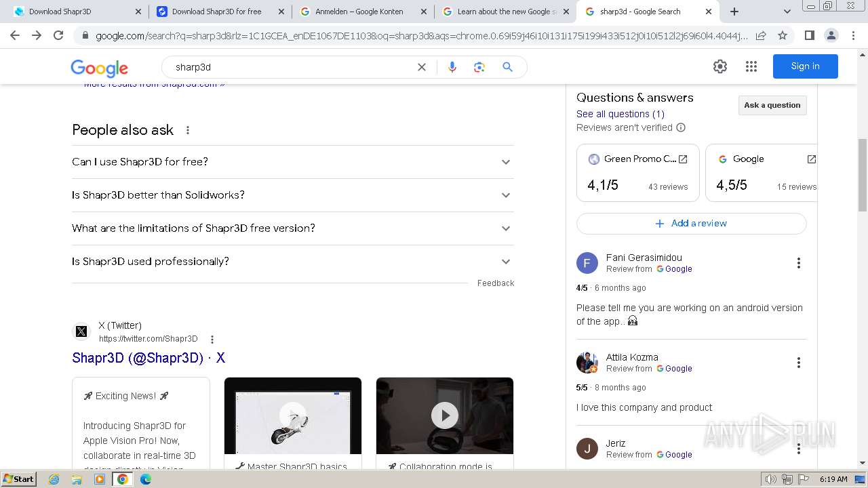Image resolution: width=868 pixels, height=488 pixels.
Task: Open Windows Media Player from taskbar
Action: click(x=100, y=479)
